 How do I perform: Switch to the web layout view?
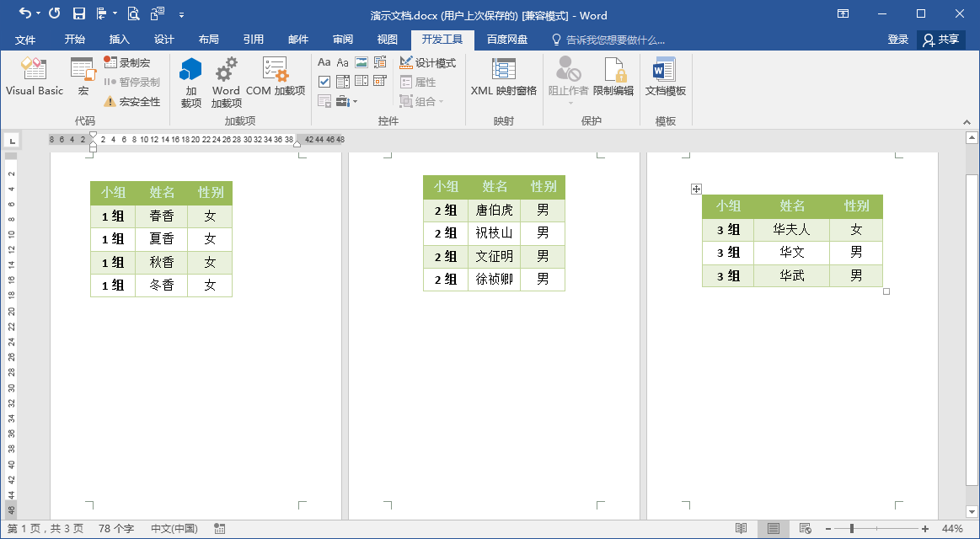[x=806, y=528]
